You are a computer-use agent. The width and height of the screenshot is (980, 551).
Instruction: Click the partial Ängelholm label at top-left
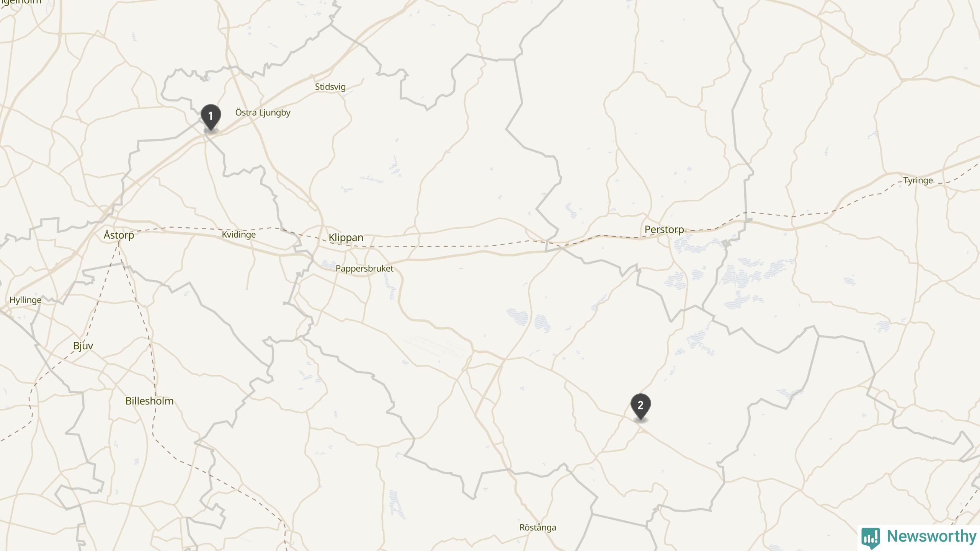point(21,2)
